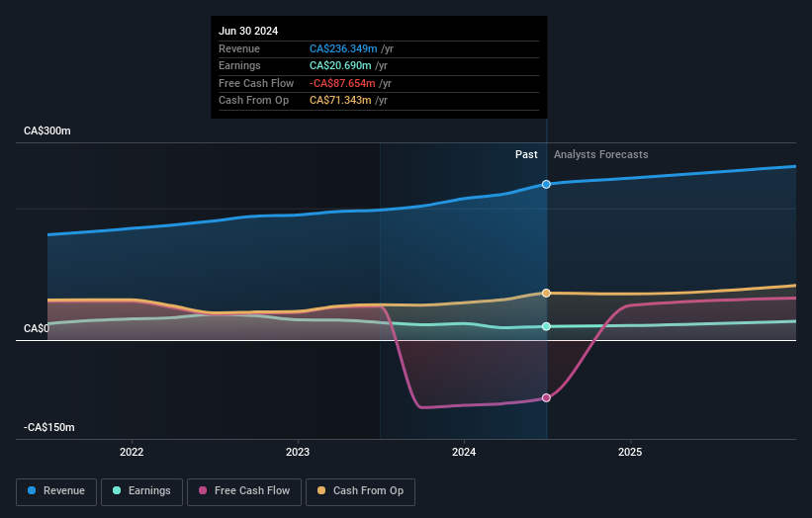Screen dimensions: 812x518
Task: Click the CA$300m y-axis label
Action: point(47,130)
